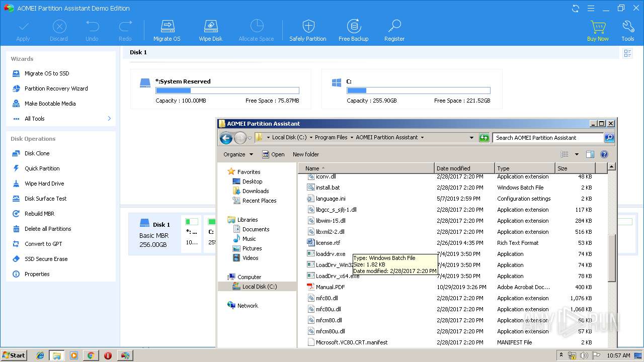
Task: Open Free Backup in the toolbar
Action: pos(353,31)
